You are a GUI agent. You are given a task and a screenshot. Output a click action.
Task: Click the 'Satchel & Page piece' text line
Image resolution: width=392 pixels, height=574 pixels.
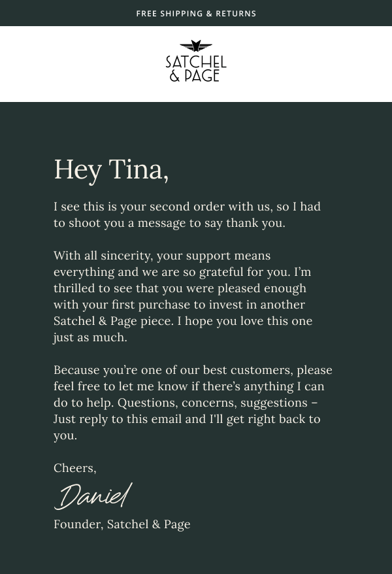[183, 321]
